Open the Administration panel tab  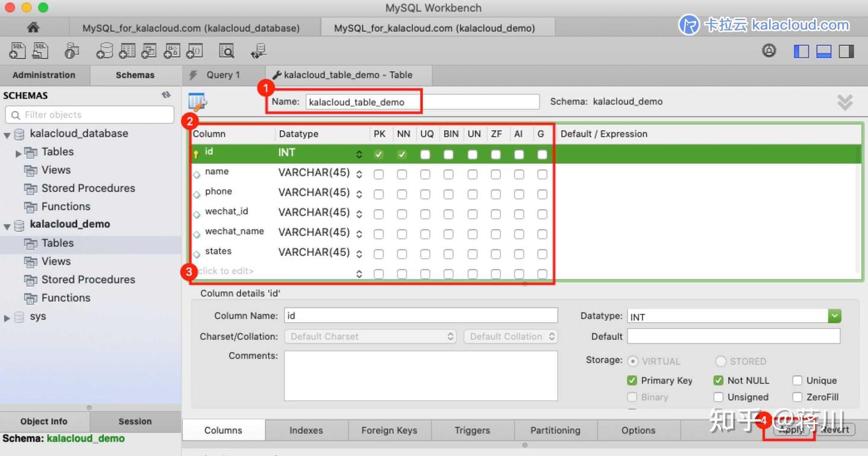44,75
